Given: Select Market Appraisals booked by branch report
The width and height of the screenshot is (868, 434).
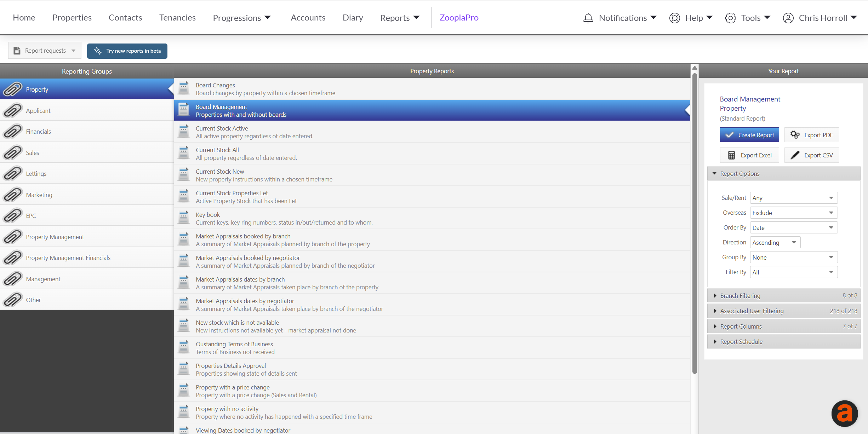Looking at the screenshot, I should click(x=432, y=240).
